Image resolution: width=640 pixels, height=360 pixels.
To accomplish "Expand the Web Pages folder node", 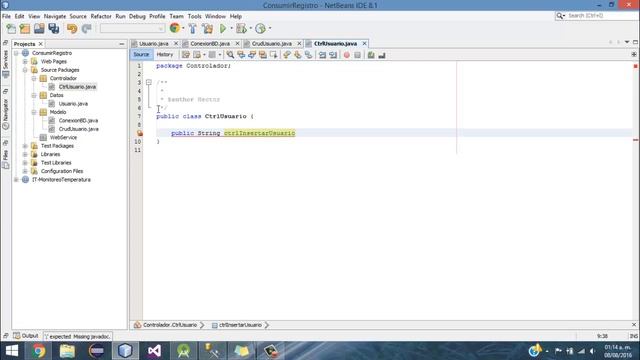I will point(25,62).
